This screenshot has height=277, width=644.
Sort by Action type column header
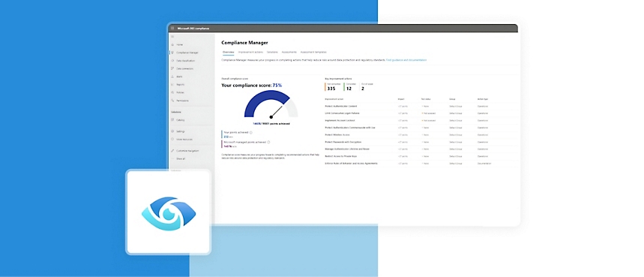pos(483,99)
